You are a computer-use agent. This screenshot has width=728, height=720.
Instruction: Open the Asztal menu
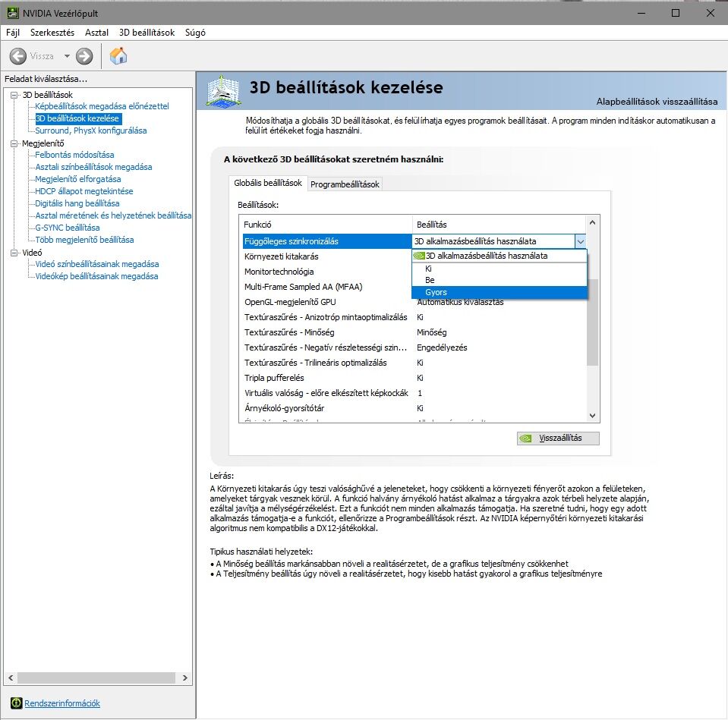pos(96,33)
